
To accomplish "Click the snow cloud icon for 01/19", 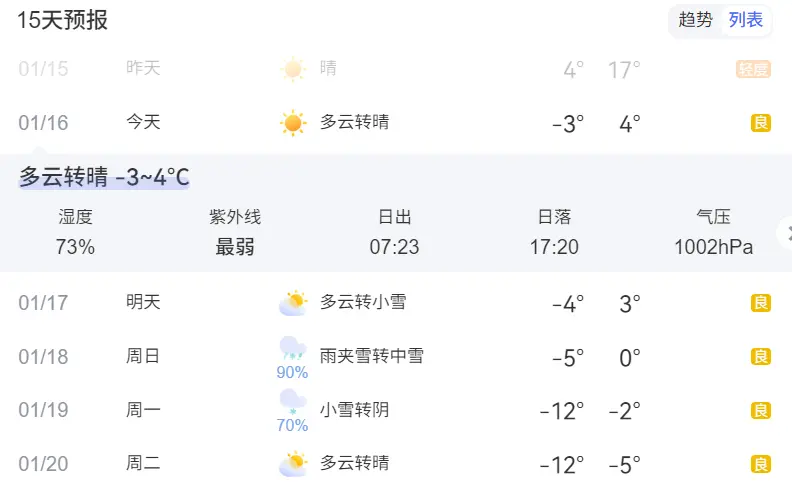I will 293,402.
